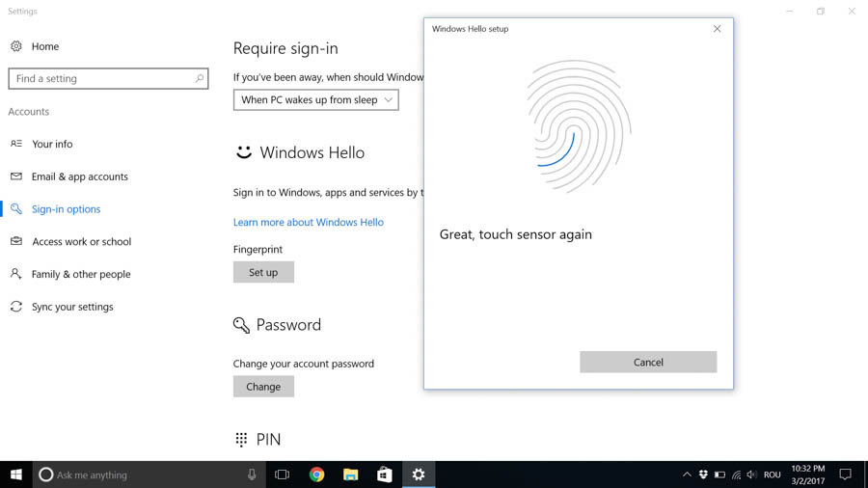
Task: Open the "When PC wakes up from sleep" dropdown
Action: 316,100
